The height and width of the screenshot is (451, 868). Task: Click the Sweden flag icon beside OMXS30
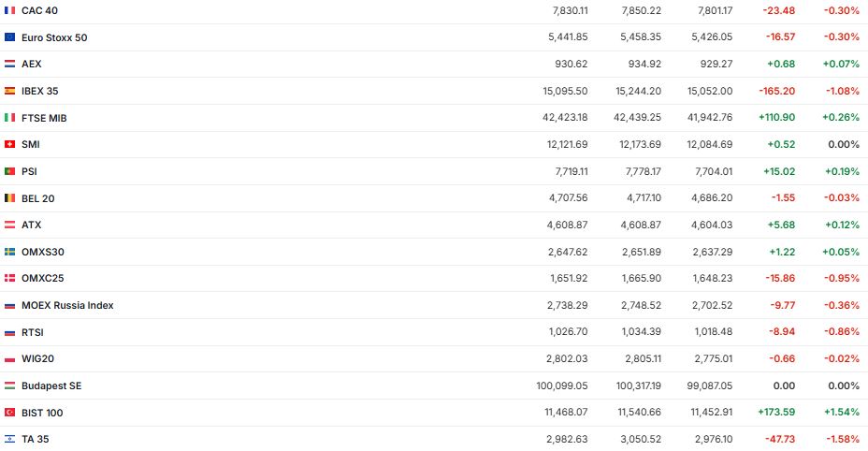coord(10,252)
